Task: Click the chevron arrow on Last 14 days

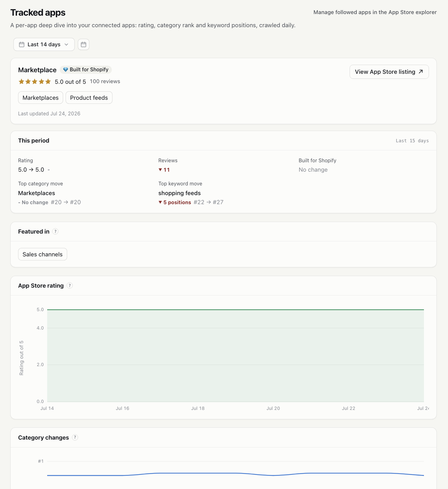Action: 66,44
